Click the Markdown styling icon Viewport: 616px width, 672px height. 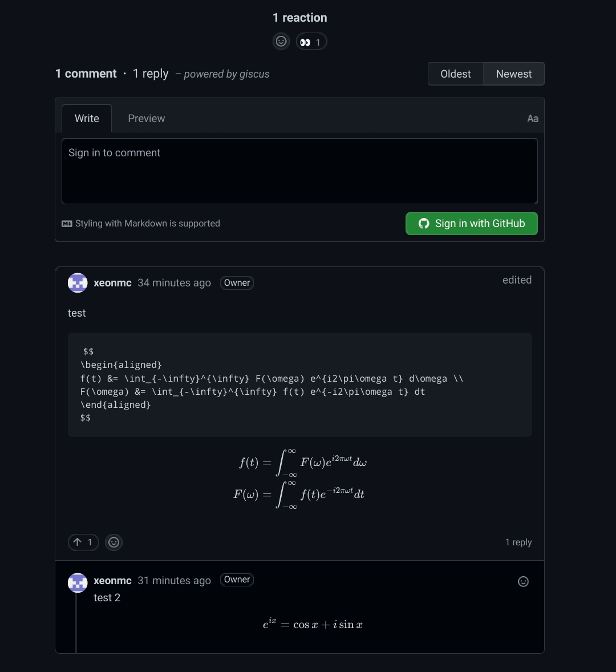67,223
